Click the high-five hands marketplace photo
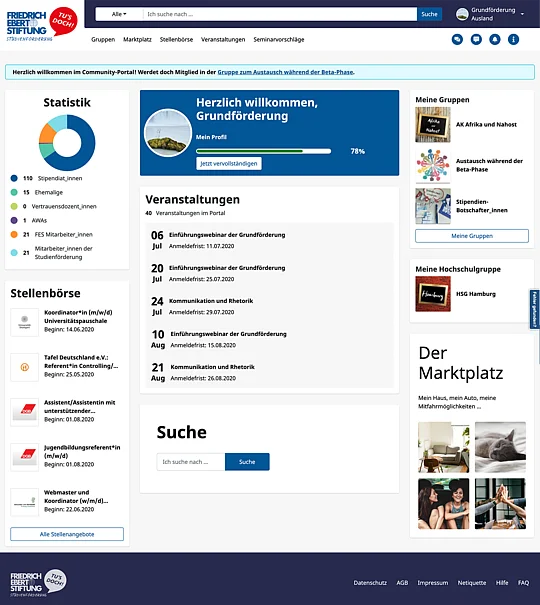 [x=500, y=504]
